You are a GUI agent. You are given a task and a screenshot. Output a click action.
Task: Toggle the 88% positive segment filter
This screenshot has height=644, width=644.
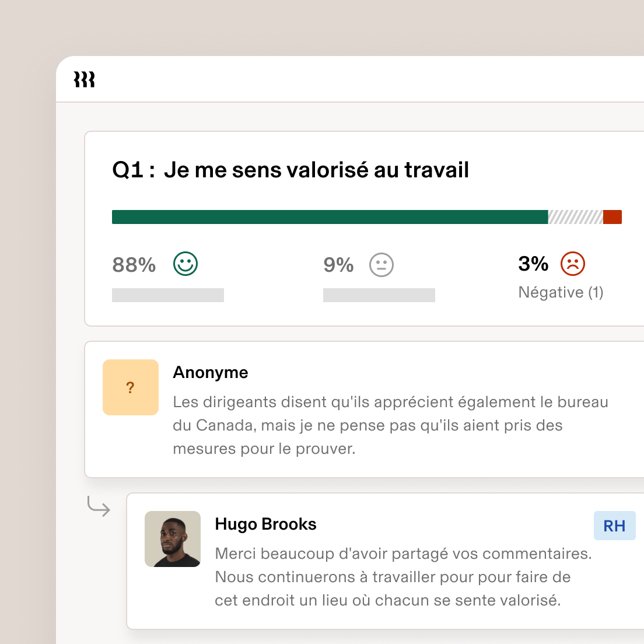click(133, 264)
